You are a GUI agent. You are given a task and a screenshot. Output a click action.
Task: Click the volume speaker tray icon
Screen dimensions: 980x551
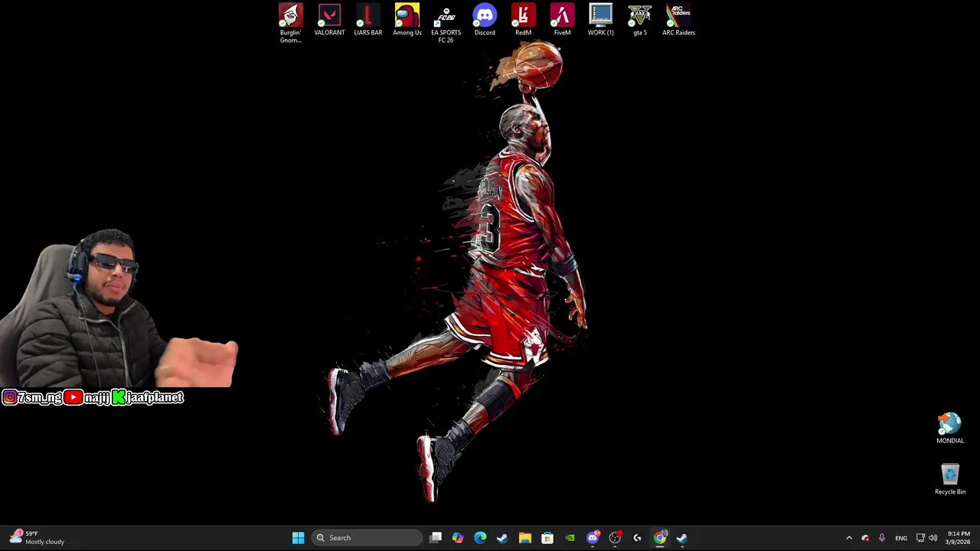[933, 538]
